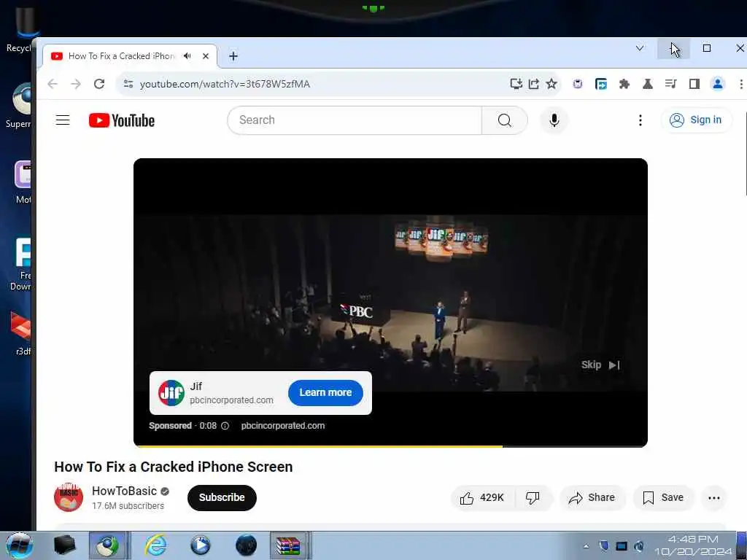Expand the tab search dropdown arrow
This screenshot has height=560, width=747.
click(640, 48)
